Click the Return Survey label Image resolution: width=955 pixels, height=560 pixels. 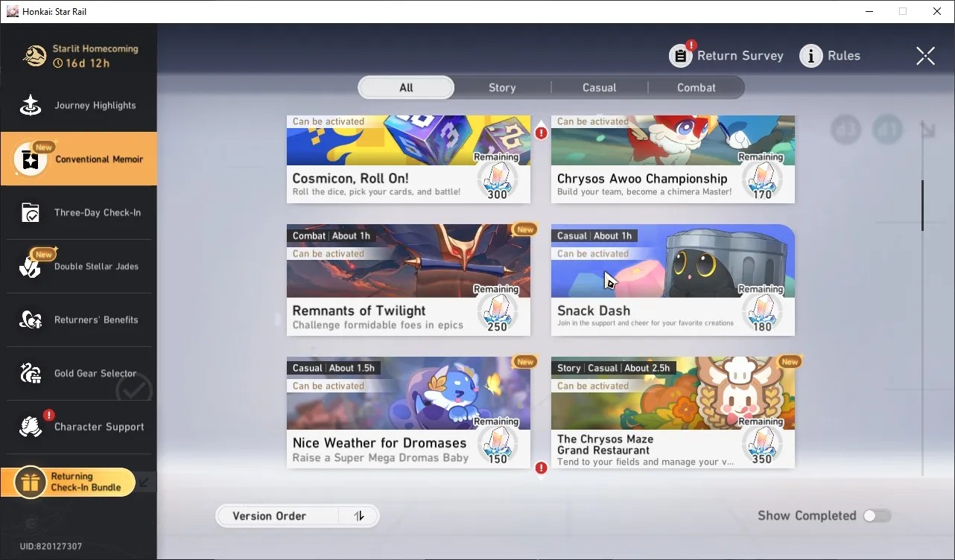(740, 56)
